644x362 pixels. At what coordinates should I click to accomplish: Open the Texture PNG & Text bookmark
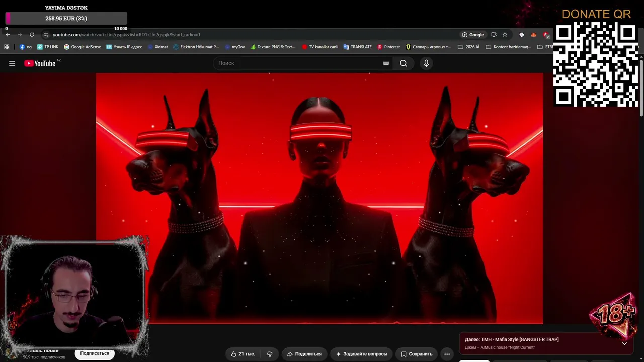click(x=273, y=47)
